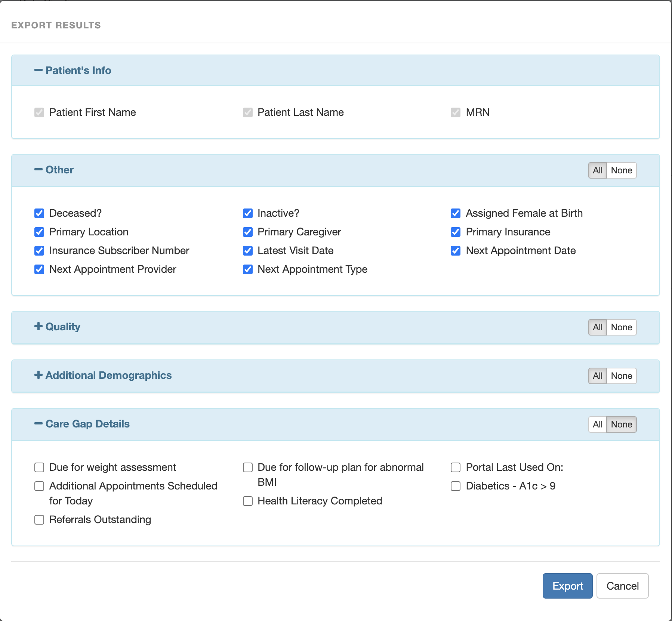The image size is (672, 621).
Task: Click None in the Other section
Action: (621, 170)
